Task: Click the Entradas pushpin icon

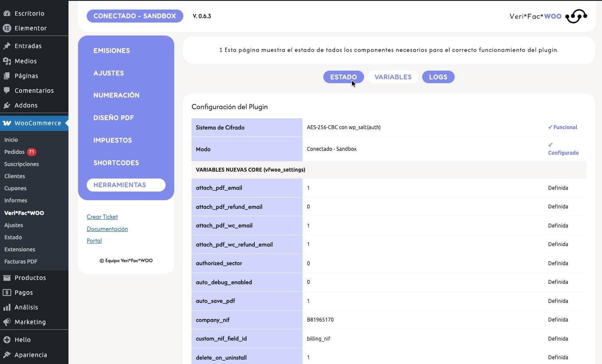Action: (x=7, y=46)
